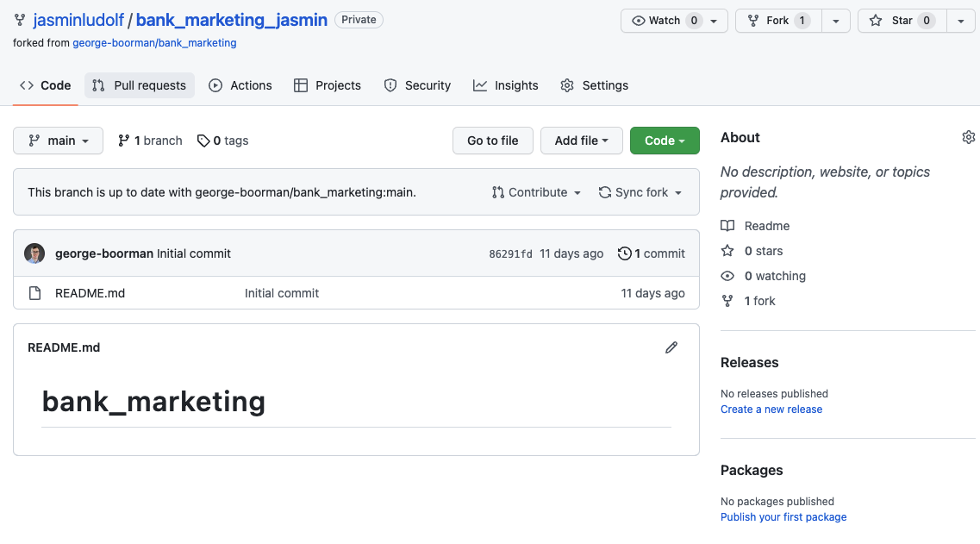This screenshot has width=980, height=544.
Task: Click the 11 days ago timestamp in README.md row
Action: [652, 293]
